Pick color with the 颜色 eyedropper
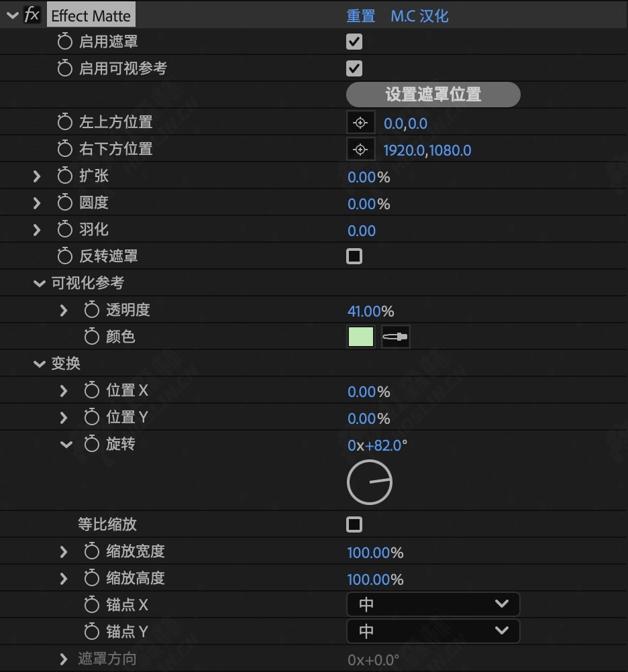The height and width of the screenshot is (672, 628). point(395,337)
